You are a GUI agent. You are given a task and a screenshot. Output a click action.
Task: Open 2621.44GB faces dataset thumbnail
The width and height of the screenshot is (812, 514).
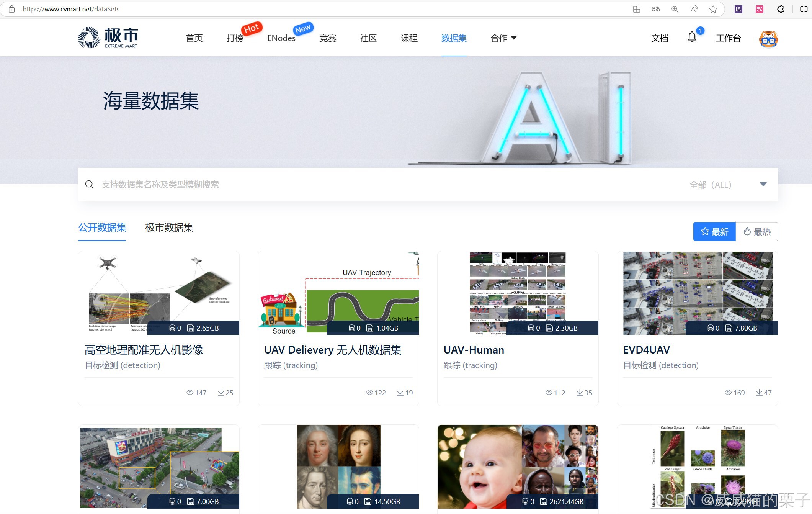pos(518,467)
